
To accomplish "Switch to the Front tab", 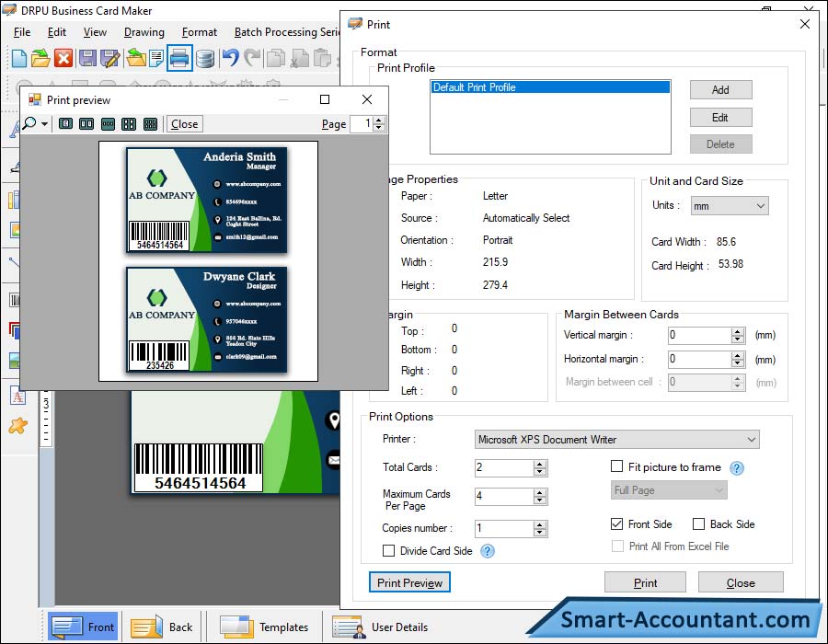I will (x=83, y=627).
